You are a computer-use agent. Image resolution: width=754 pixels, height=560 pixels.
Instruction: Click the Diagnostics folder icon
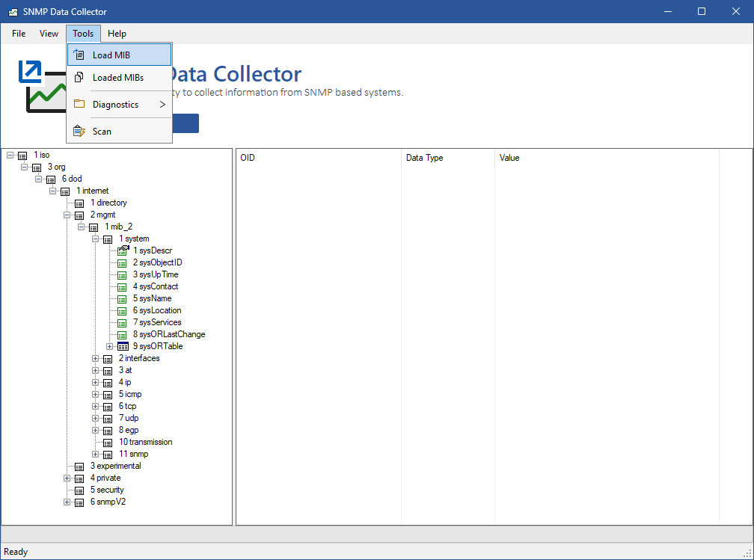(79, 104)
